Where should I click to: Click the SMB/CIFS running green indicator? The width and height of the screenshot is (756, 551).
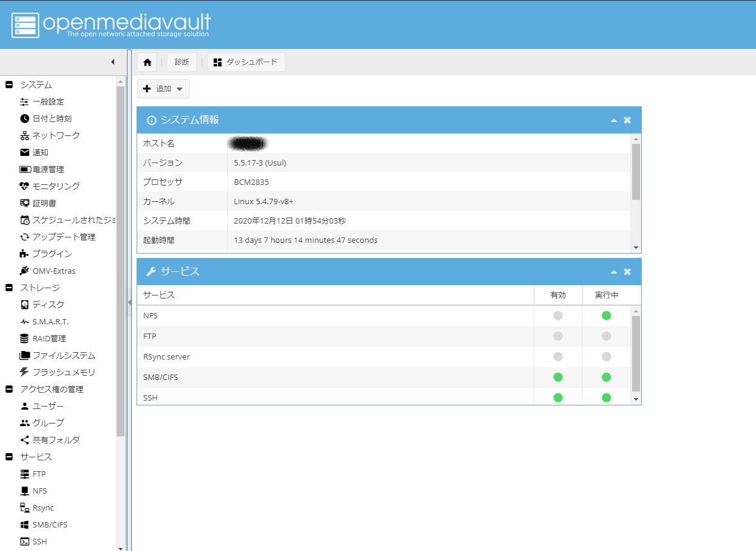(606, 377)
